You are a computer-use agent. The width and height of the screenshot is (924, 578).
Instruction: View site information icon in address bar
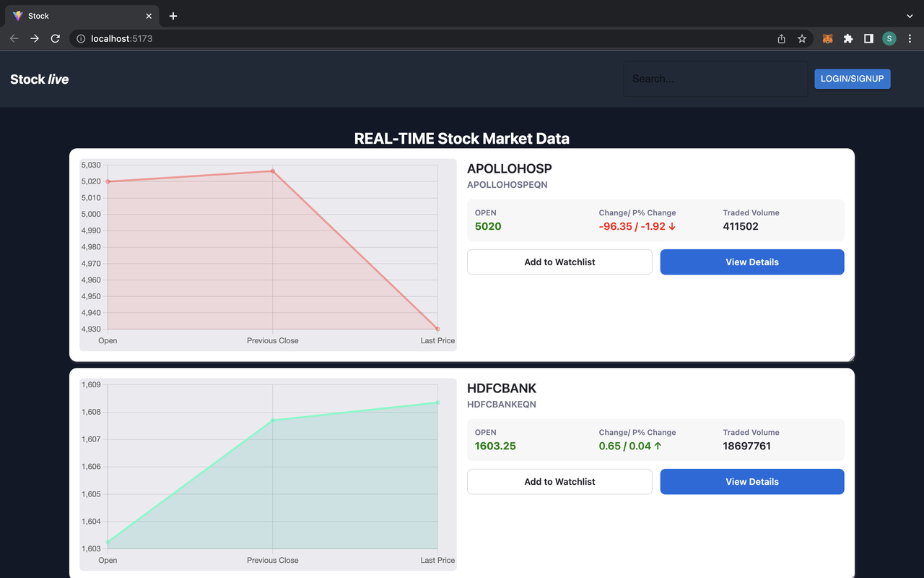[x=81, y=38]
